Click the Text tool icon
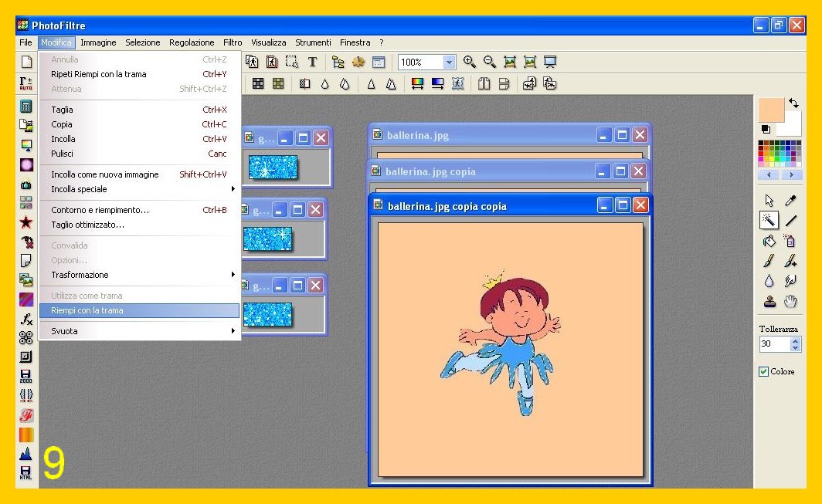Viewport: 822px width, 504px height. tap(312, 63)
